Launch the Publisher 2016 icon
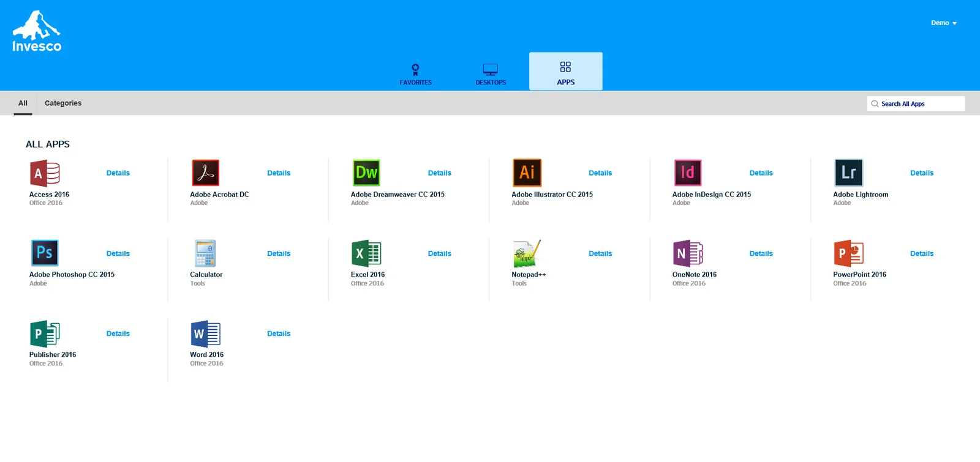 (x=45, y=333)
